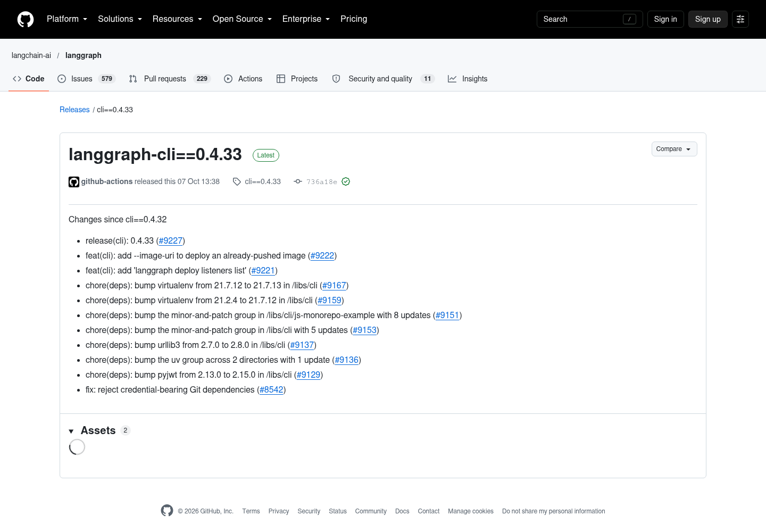This screenshot has height=532, width=766.
Task: Open pull request #9227 link
Action: click(171, 241)
